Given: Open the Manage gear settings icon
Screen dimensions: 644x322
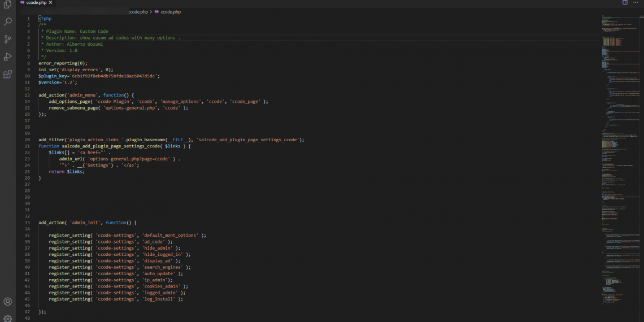Looking at the screenshot, I should [x=7, y=318].
